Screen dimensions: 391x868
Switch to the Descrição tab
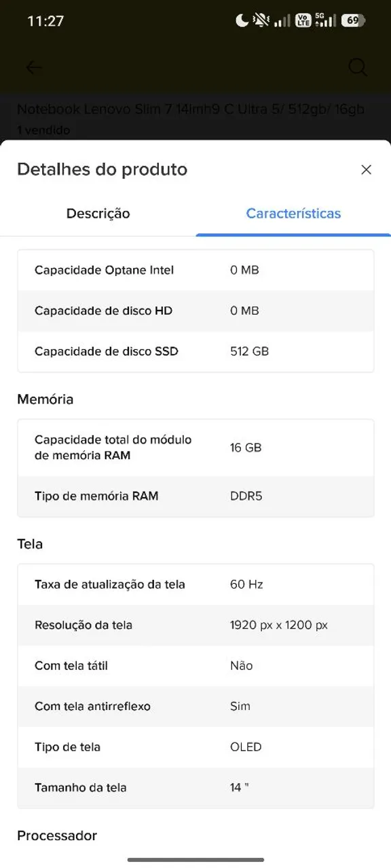click(x=98, y=214)
